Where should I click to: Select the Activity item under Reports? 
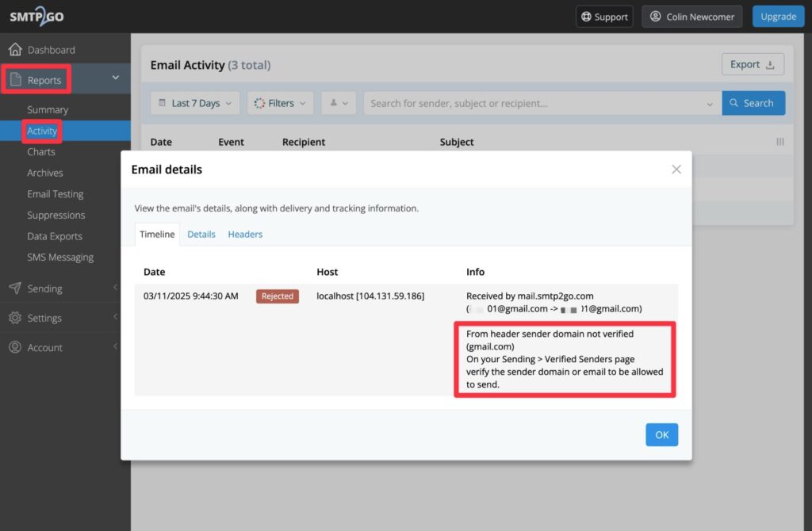tap(40, 130)
